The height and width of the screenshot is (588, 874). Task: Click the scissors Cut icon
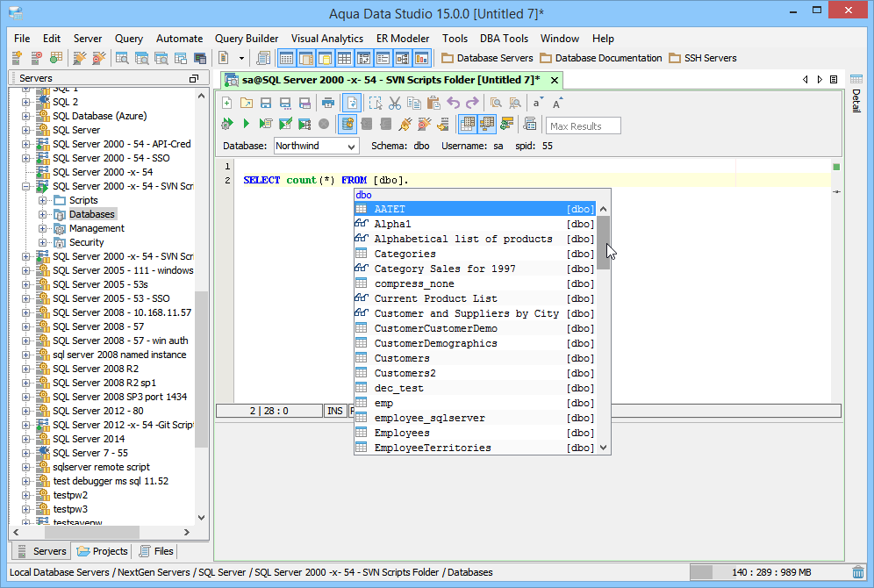coord(395,103)
